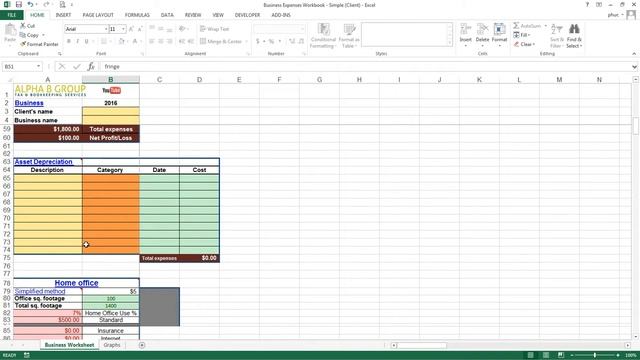
Task: Open Find & Select binoculars
Action: pos(574,36)
